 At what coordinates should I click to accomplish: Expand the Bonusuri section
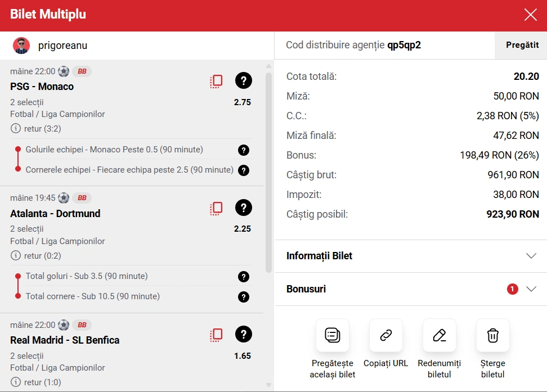coord(531,289)
